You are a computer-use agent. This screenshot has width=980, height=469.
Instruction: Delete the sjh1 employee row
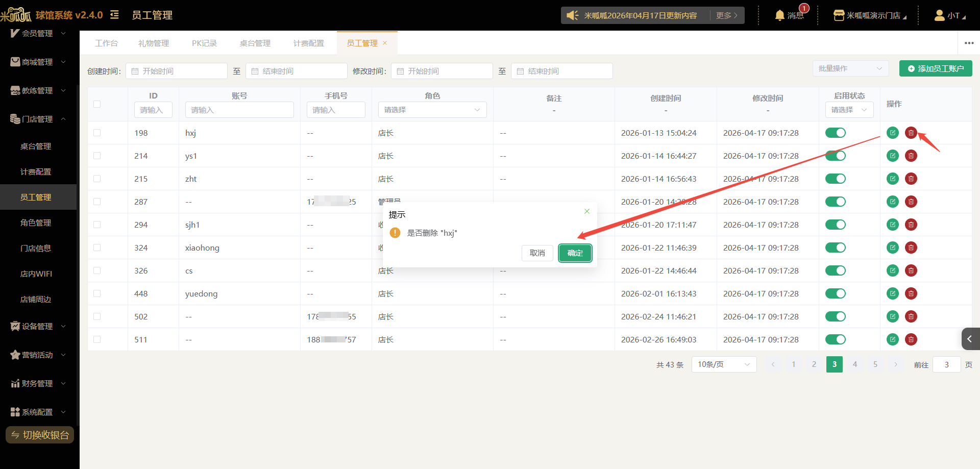(911, 225)
